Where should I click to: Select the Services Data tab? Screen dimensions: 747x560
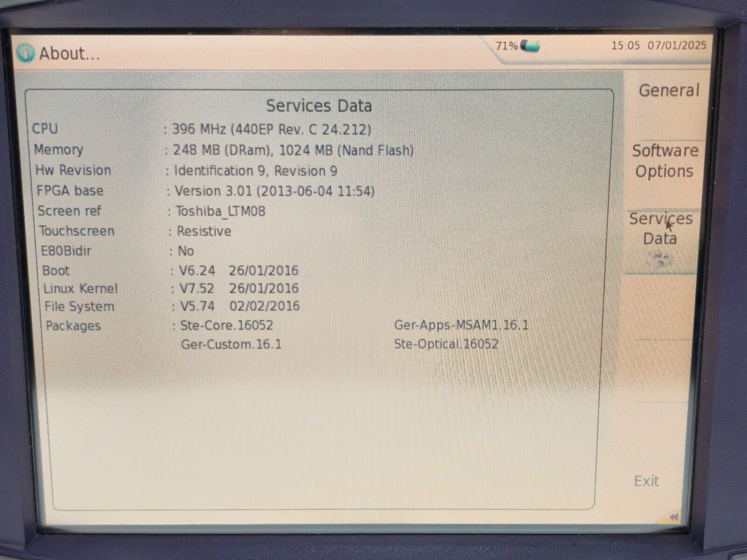(x=660, y=228)
